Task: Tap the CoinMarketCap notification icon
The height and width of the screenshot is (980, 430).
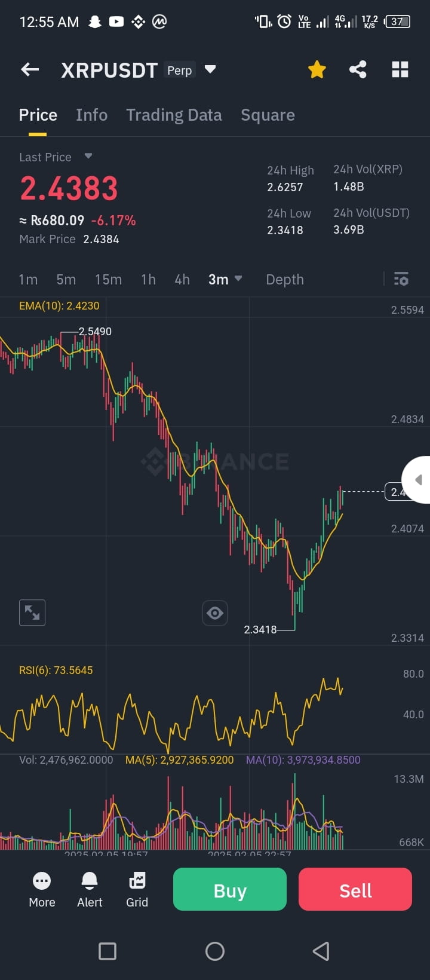Action: click(x=159, y=22)
